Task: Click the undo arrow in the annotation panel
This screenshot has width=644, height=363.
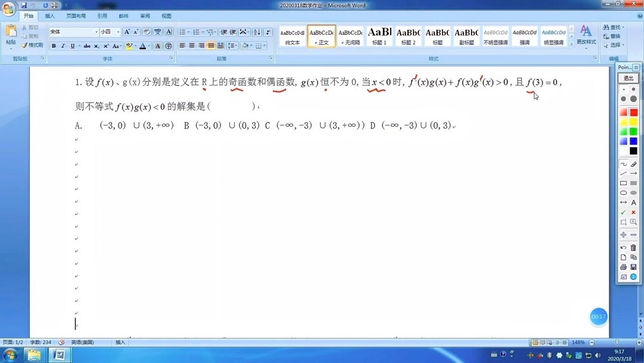Action: coord(623,247)
